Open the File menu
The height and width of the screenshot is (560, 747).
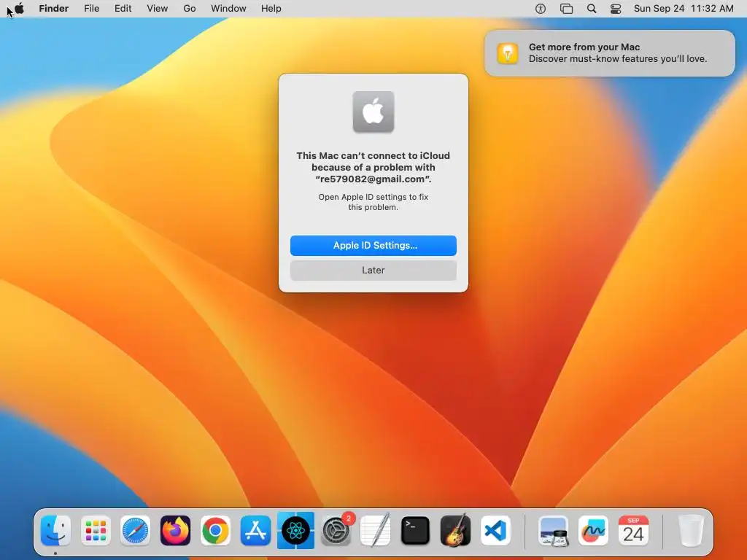91,8
